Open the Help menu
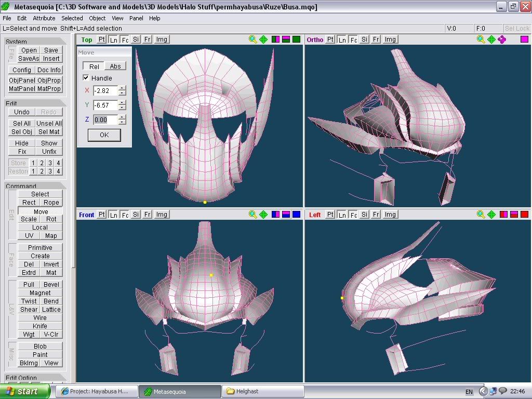The image size is (532, 399). coord(154,18)
